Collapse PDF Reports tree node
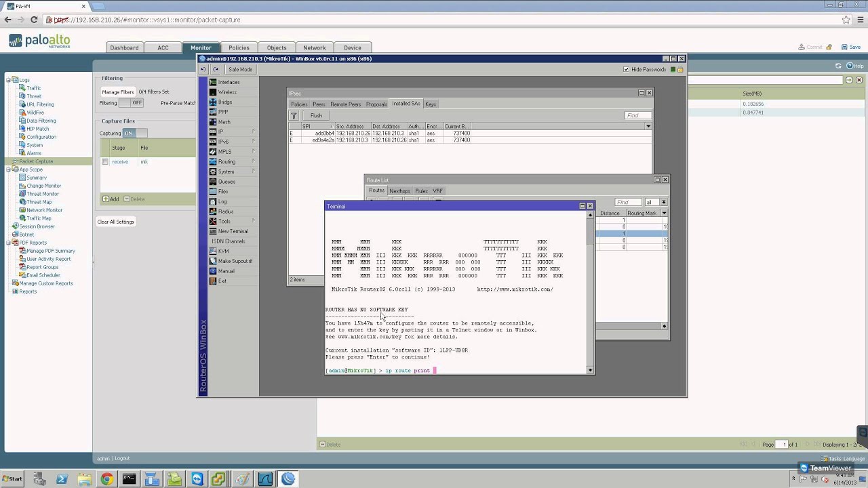The width and height of the screenshot is (868, 488). [x=8, y=243]
